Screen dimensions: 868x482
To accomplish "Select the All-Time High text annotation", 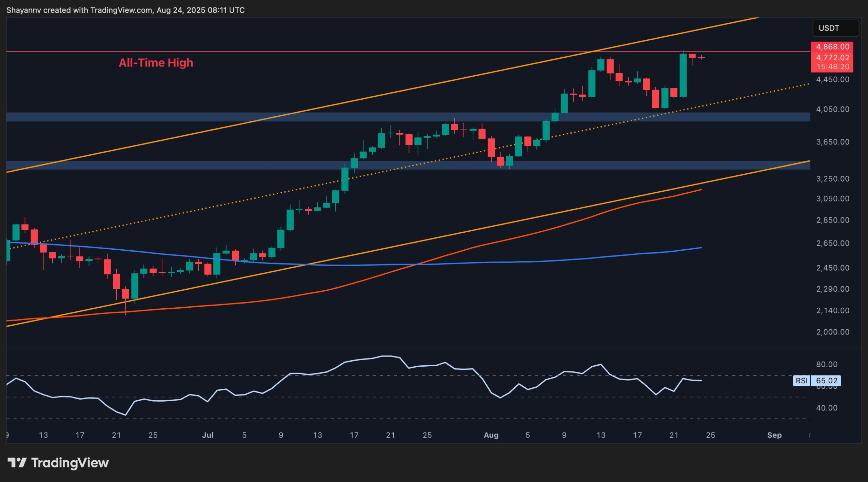I will [156, 63].
